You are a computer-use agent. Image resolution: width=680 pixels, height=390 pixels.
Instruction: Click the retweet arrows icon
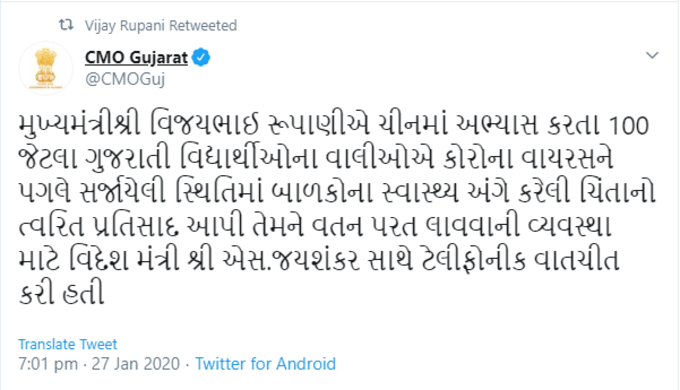click(66, 25)
